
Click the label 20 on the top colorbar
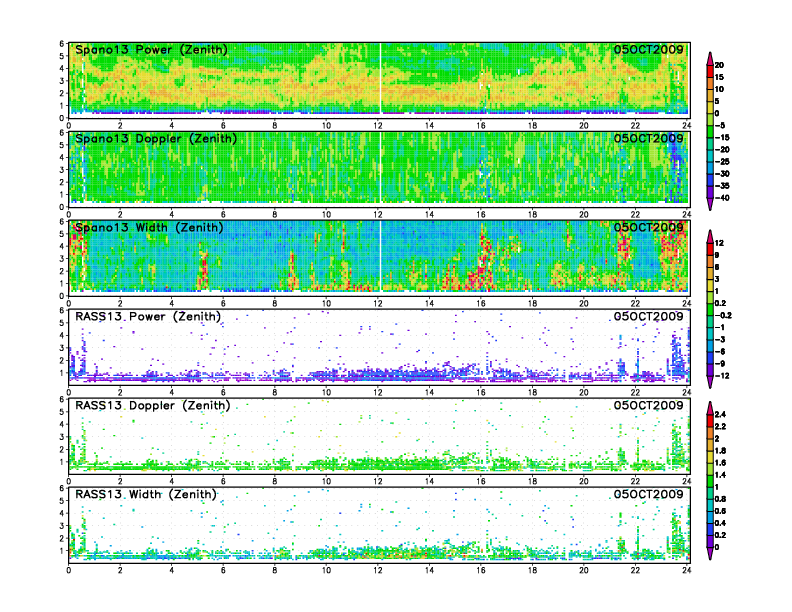point(719,65)
